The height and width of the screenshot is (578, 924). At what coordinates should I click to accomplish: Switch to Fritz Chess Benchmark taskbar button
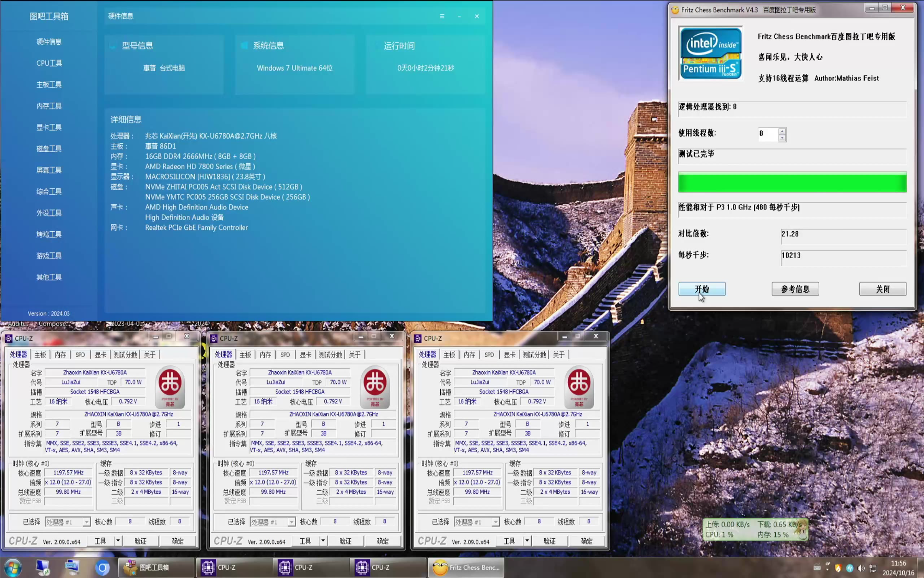[x=467, y=567]
